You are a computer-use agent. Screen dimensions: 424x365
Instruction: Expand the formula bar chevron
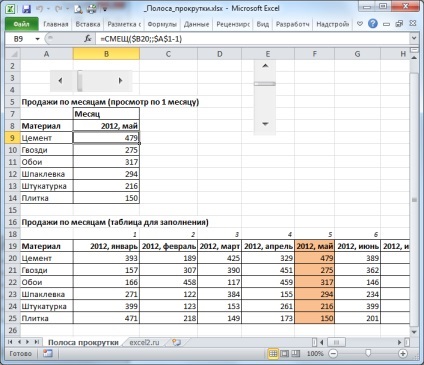click(x=414, y=39)
